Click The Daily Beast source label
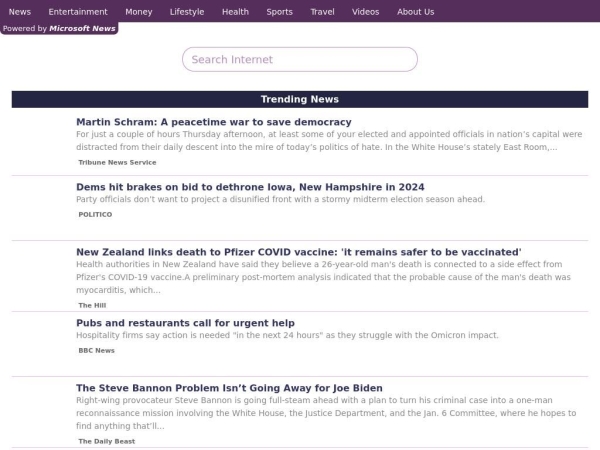600x450 pixels. [106, 441]
